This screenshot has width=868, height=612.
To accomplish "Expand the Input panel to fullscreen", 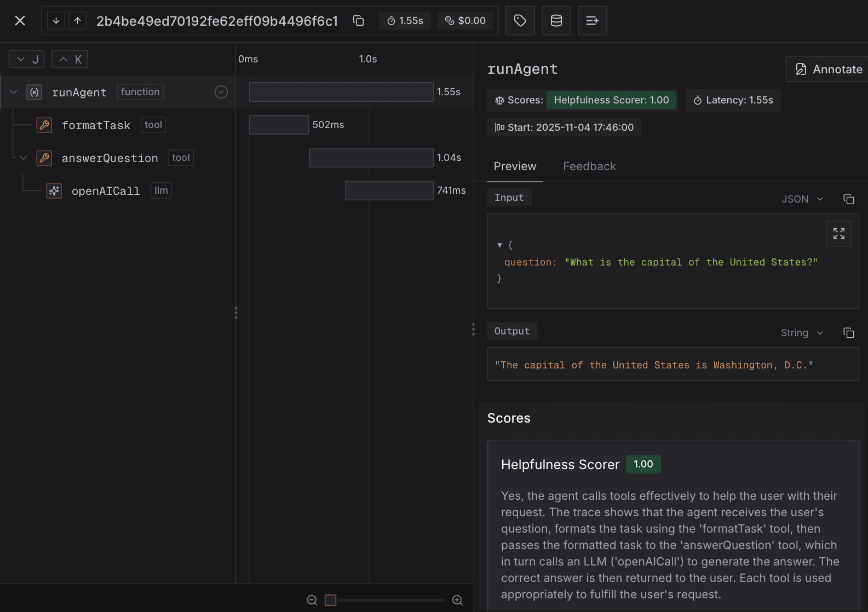I will (x=838, y=234).
